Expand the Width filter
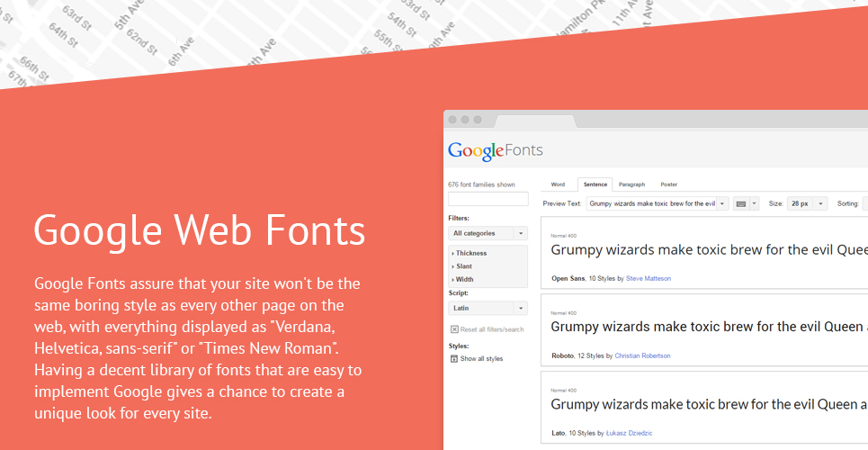 tap(463, 280)
